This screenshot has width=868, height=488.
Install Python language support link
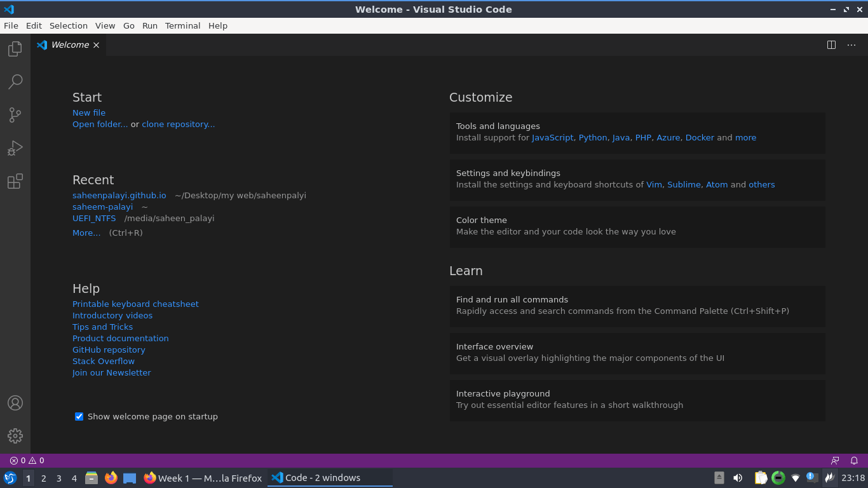point(593,138)
